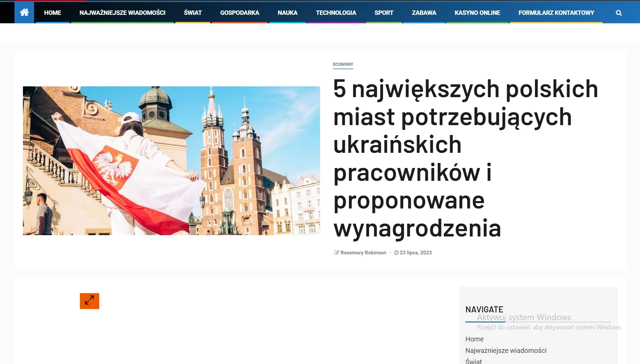Click Świat link in Navigate sidebar
Screen dimensions: 640x364
point(473,361)
